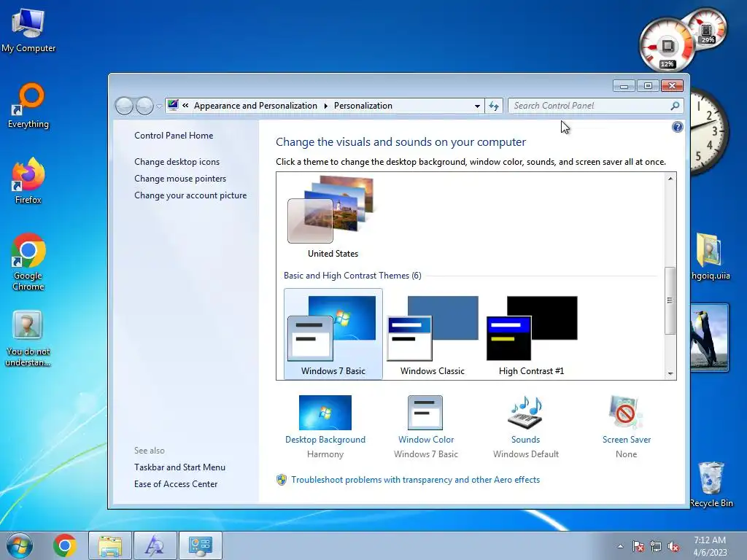Viewport: 747px width, 560px height.
Task: Show hidden tray icons arrow
Action: tap(620, 546)
